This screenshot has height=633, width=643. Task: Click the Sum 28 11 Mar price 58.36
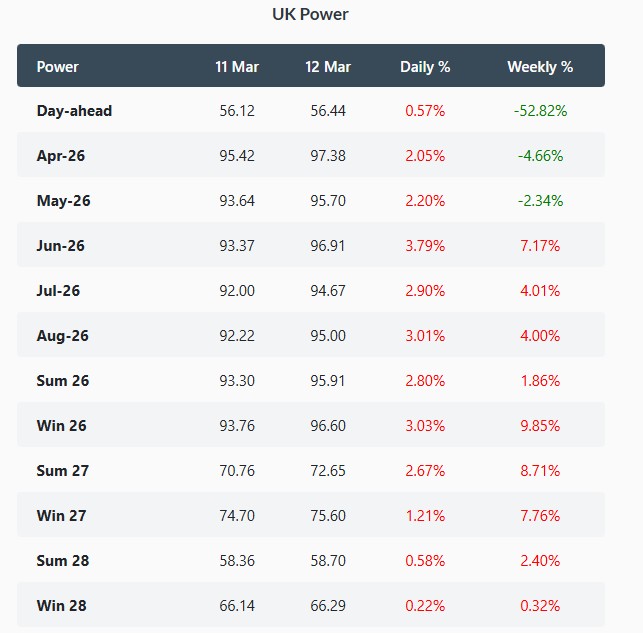coord(237,561)
